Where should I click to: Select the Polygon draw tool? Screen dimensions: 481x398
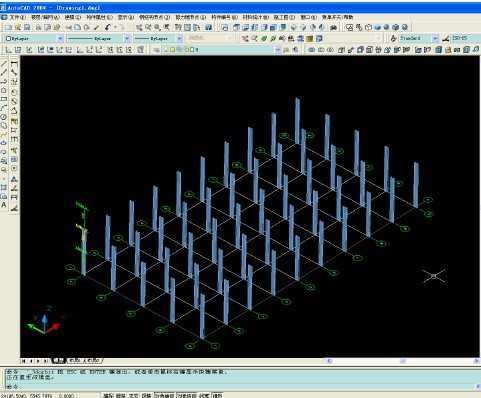tap(4, 90)
